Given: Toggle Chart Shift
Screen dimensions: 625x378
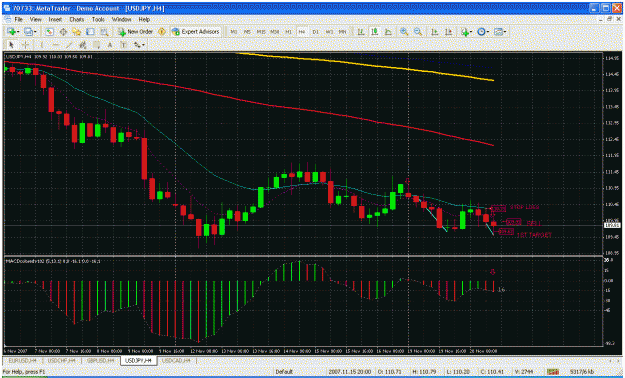Looking at the screenshot, I should tap(448, 32).
